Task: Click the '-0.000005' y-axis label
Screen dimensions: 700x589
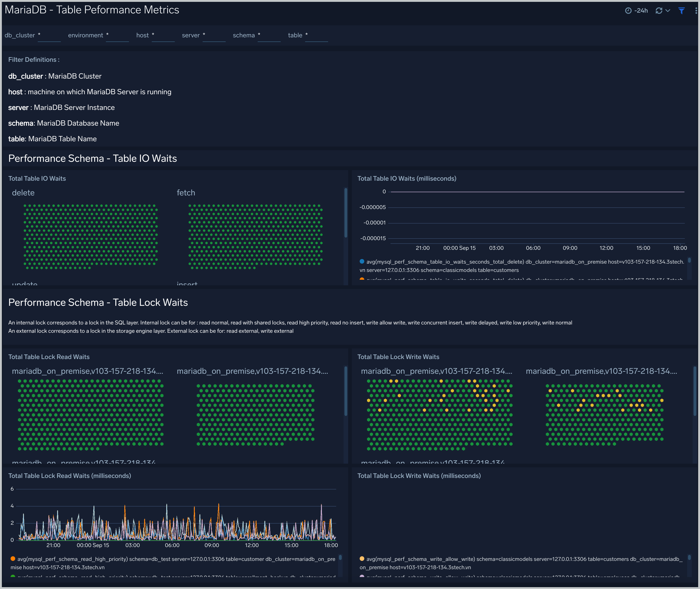Action: 372,207
